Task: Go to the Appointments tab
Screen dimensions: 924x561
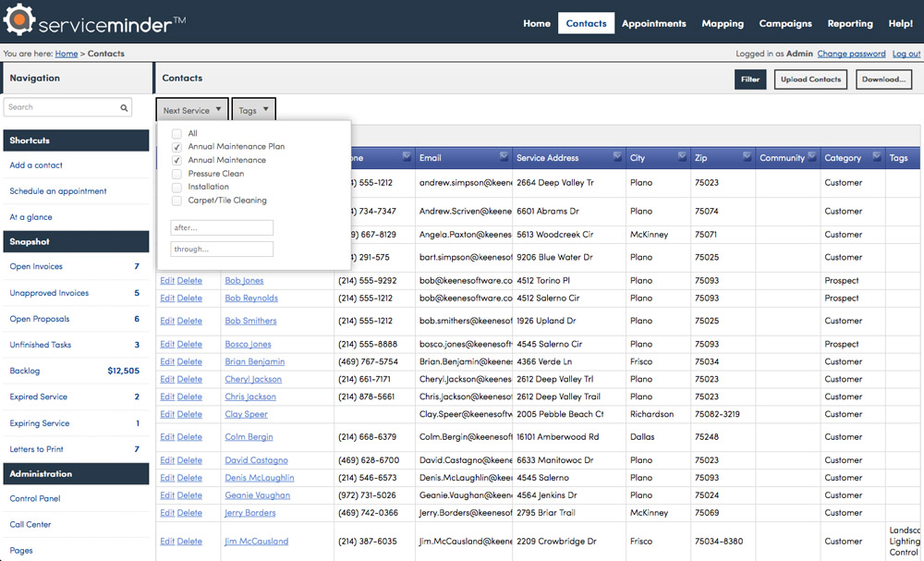Action: 653,23
